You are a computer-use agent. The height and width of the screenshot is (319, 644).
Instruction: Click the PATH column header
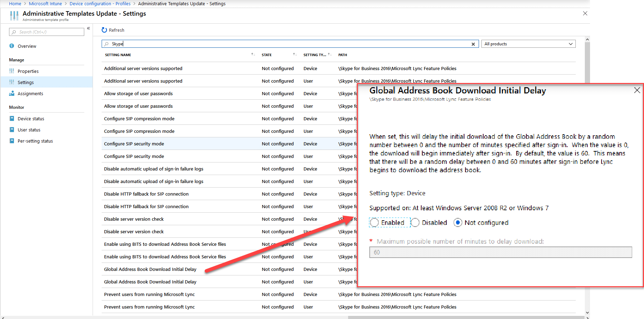[x=343, y=55]
